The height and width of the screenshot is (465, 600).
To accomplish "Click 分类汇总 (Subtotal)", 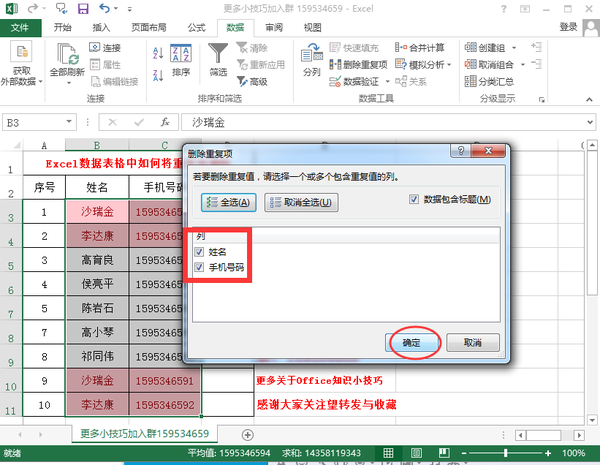I will (x=489, y=81).
